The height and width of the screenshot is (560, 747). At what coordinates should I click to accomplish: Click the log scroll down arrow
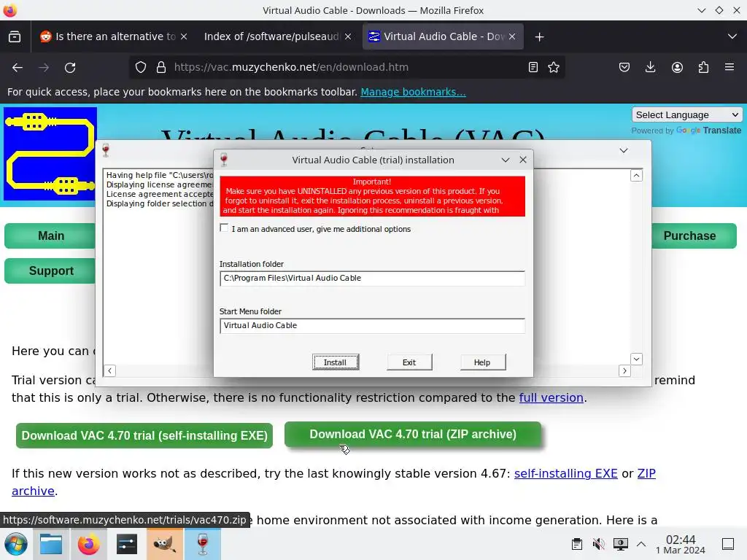tap(636, 359)
